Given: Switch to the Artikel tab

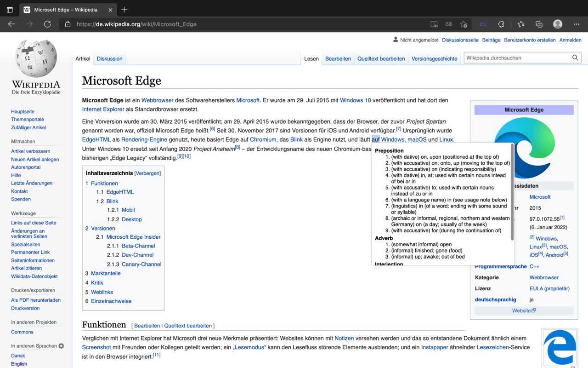Looking at the screenshot, I should (x=83, y=59).
